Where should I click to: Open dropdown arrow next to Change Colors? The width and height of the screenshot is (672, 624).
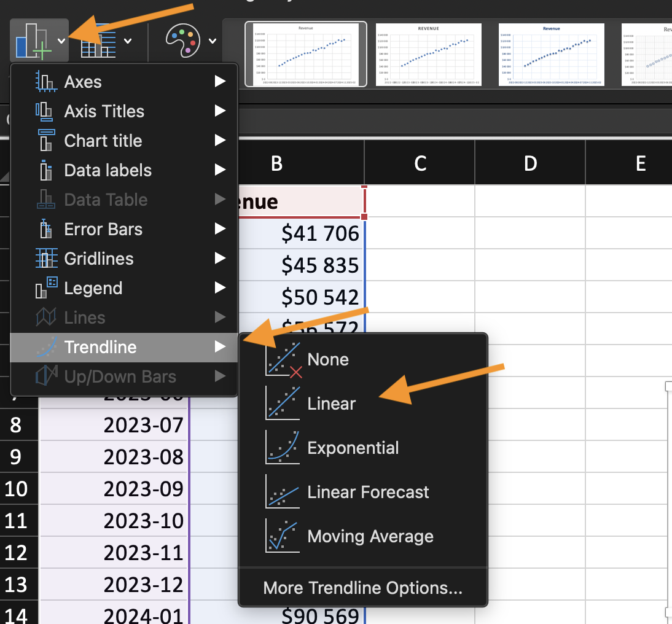[213, 41]
